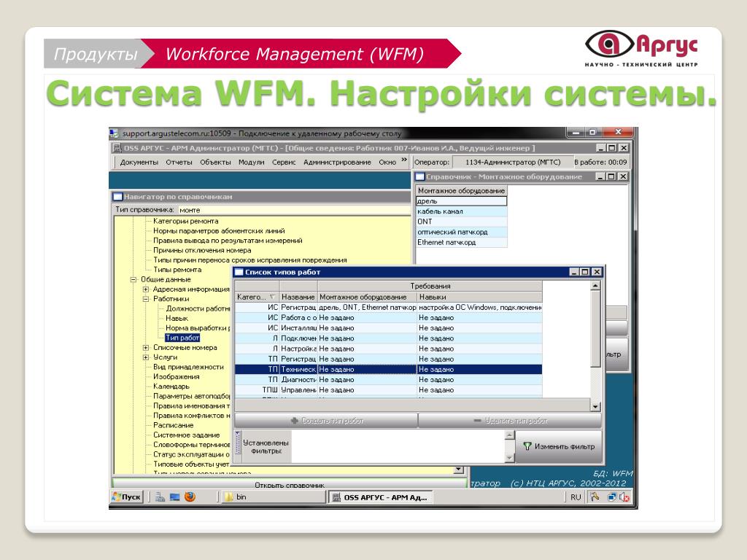Expand the Услуги tree node

146,357
